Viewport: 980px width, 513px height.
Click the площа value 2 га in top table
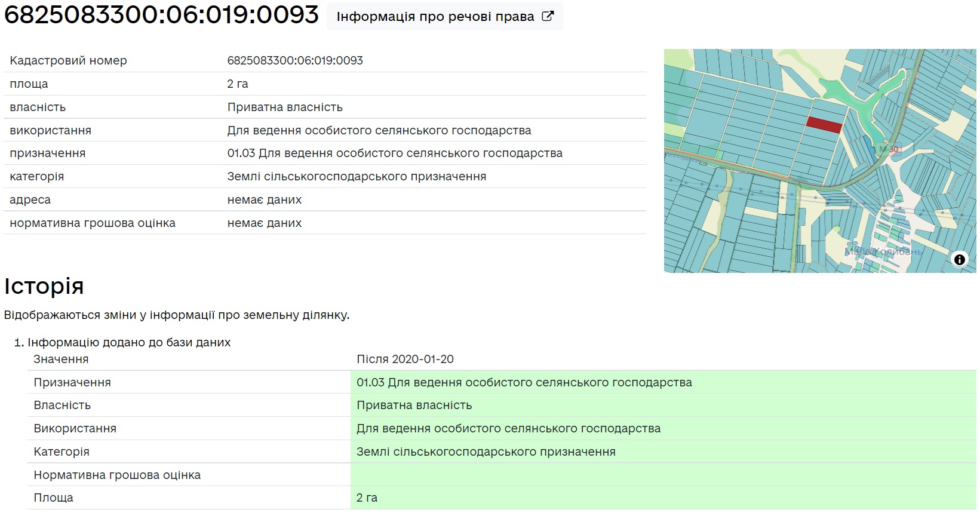tap(238, 84)
